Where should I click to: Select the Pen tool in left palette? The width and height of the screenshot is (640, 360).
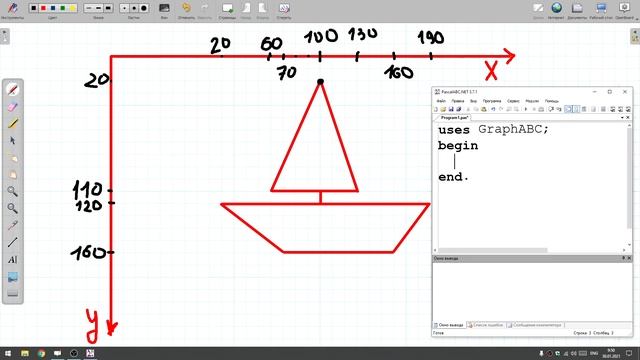13,89
